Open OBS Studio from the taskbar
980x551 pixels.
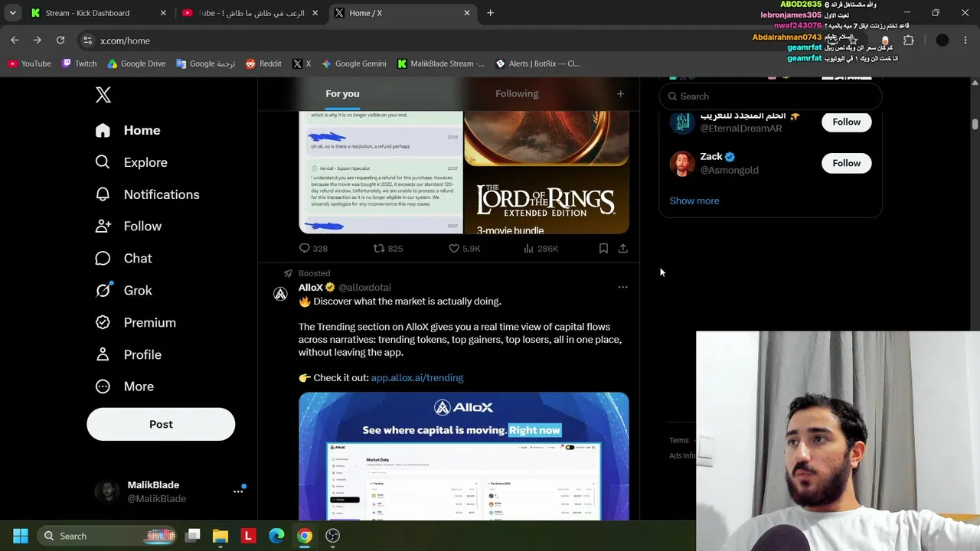(332, 536)
